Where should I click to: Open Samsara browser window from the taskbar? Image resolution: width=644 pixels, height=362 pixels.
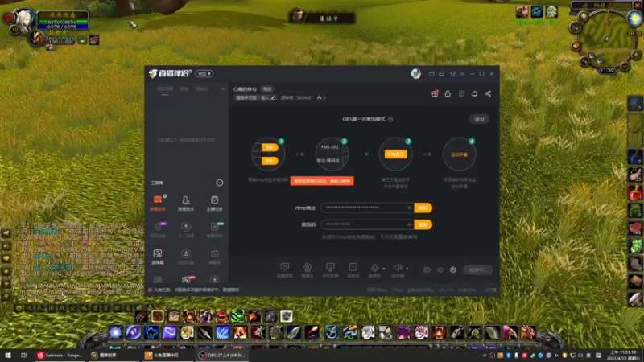click(60, 356)
